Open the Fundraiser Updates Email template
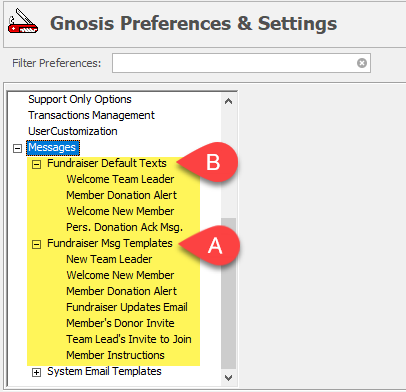The image size is (406, 392). pos(127,307)
